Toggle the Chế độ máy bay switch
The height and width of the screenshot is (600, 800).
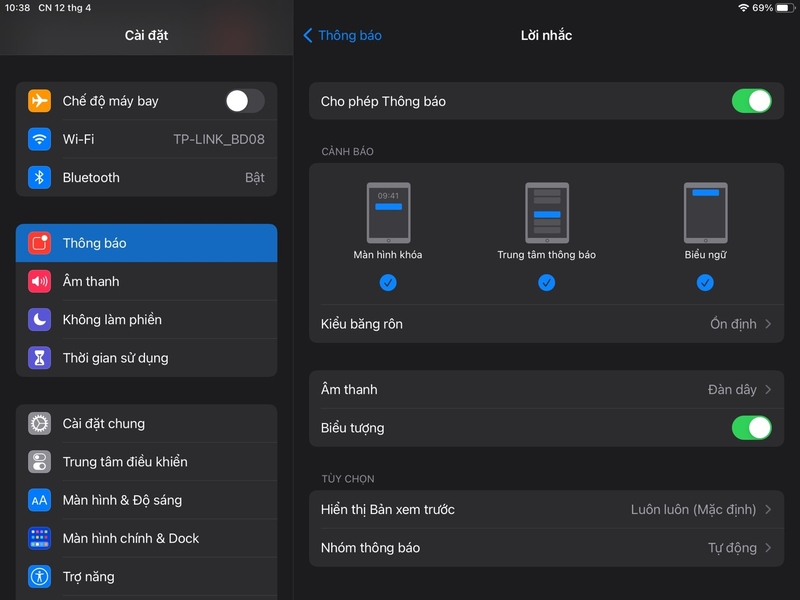coord(245,101)
